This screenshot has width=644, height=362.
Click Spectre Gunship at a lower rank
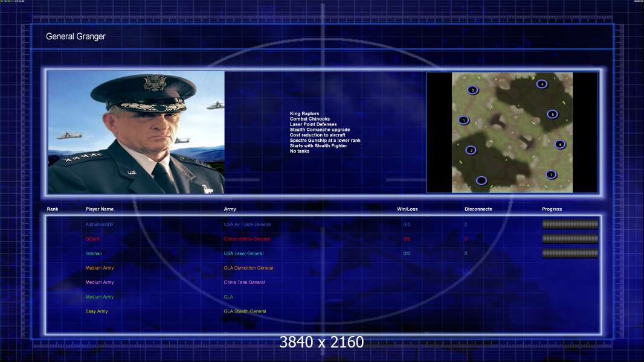[x=325, y=140]
